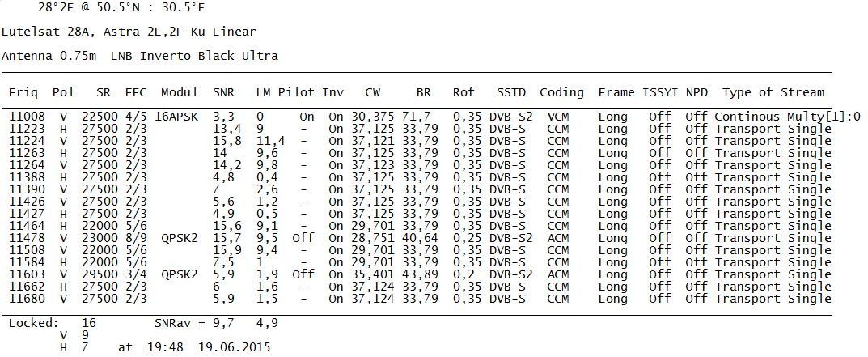
Task: Click the SSTD column header
Action: pyautogui.click(x=511, y=92)
